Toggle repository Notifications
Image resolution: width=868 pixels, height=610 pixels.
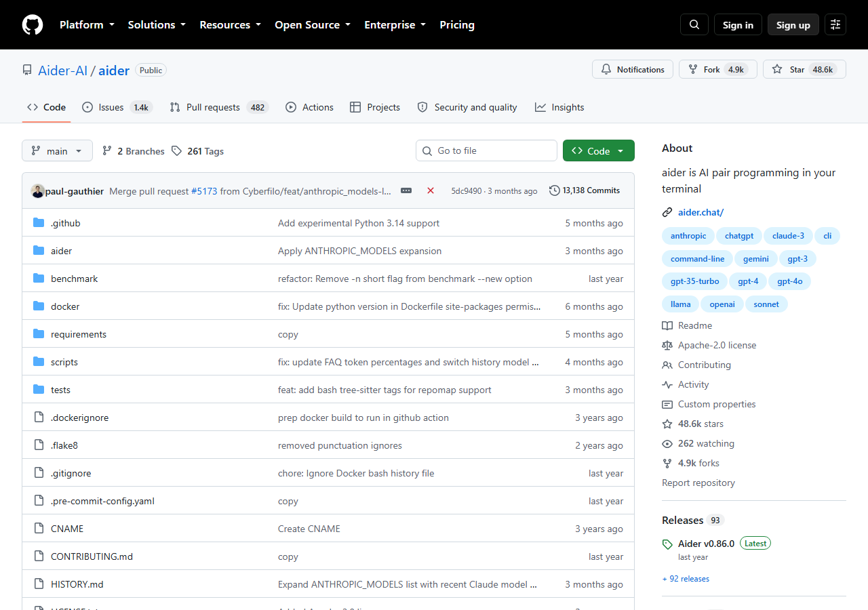click(633, 69)
